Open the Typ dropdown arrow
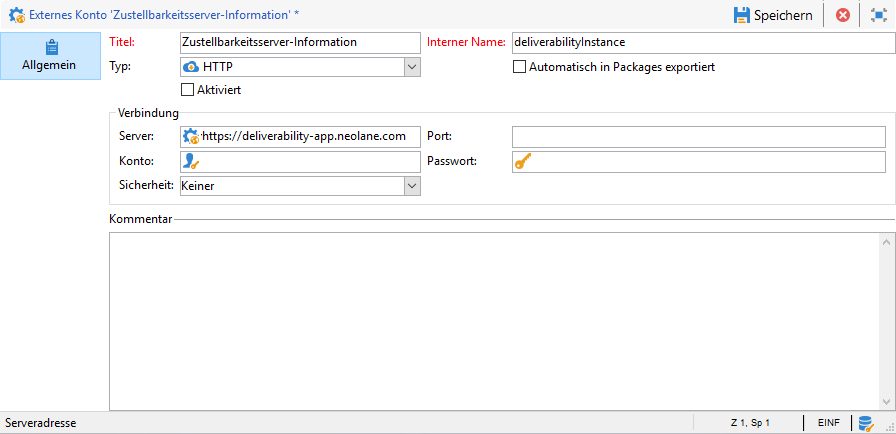Viewport: 896px width, 434px height. 413,67
